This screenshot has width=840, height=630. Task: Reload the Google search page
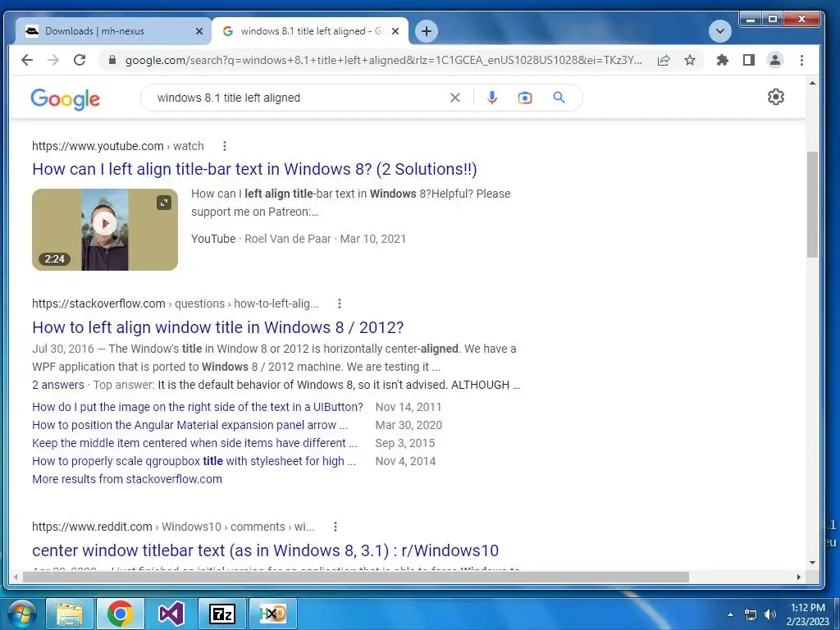[80, 60]
